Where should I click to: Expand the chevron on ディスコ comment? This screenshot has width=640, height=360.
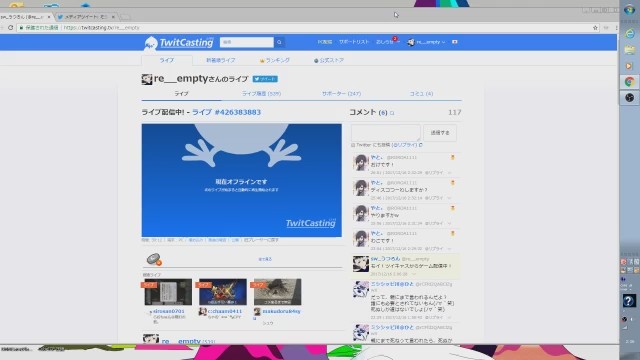tap(449, 198)
